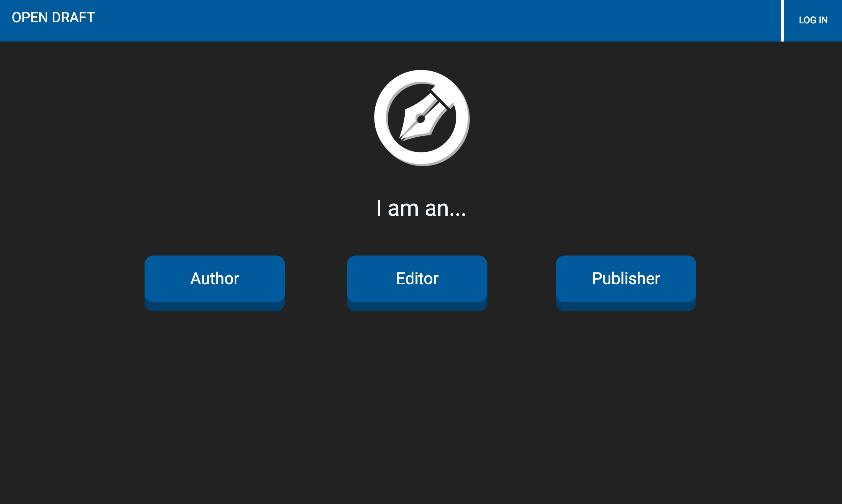Click the empty dark area below buttons

[x=421, y=408]
